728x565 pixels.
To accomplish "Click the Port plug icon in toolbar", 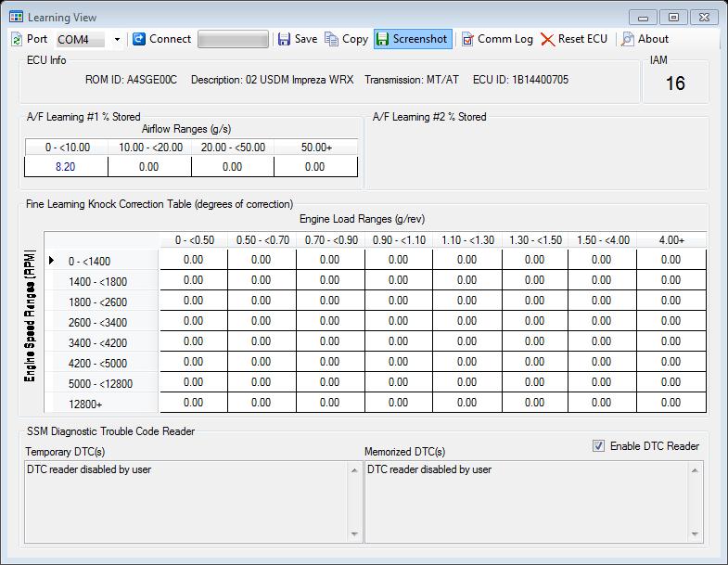I will [17, 39].
